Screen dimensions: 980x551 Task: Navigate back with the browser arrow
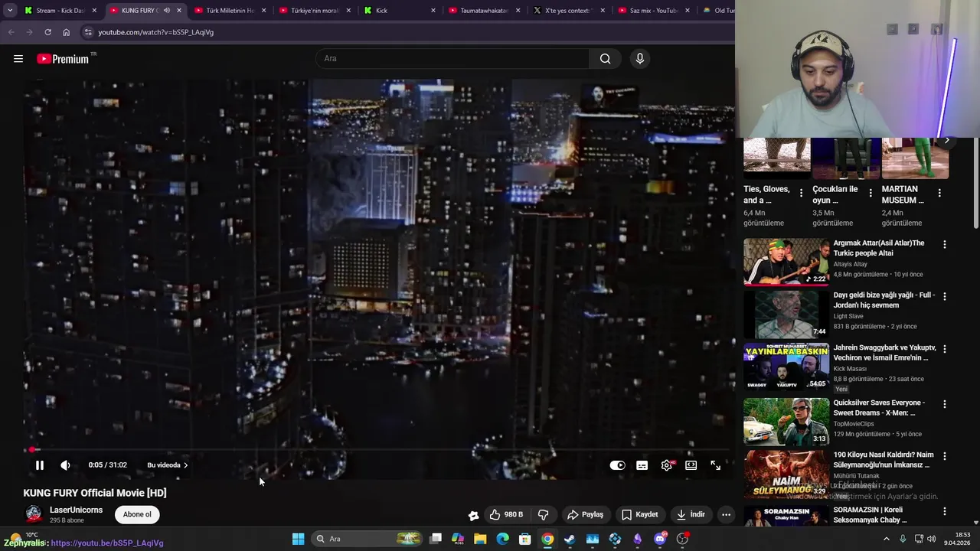pos(11,32)
